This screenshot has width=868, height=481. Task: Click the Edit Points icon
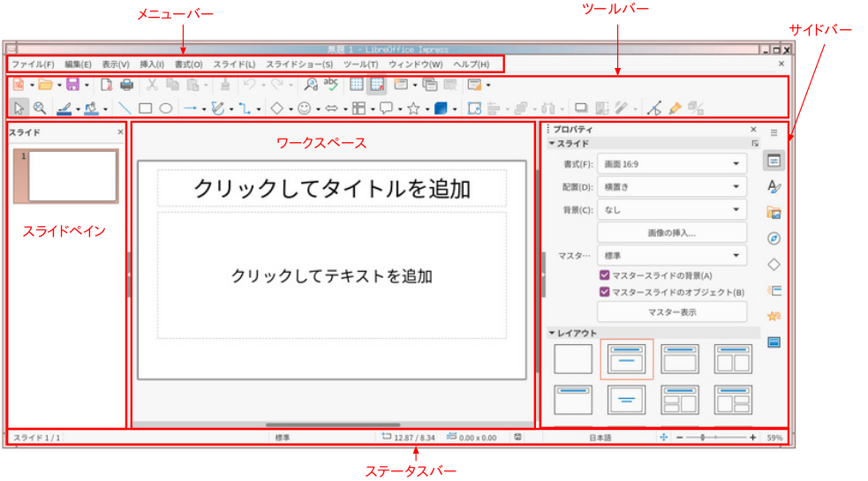pos(654,108)
